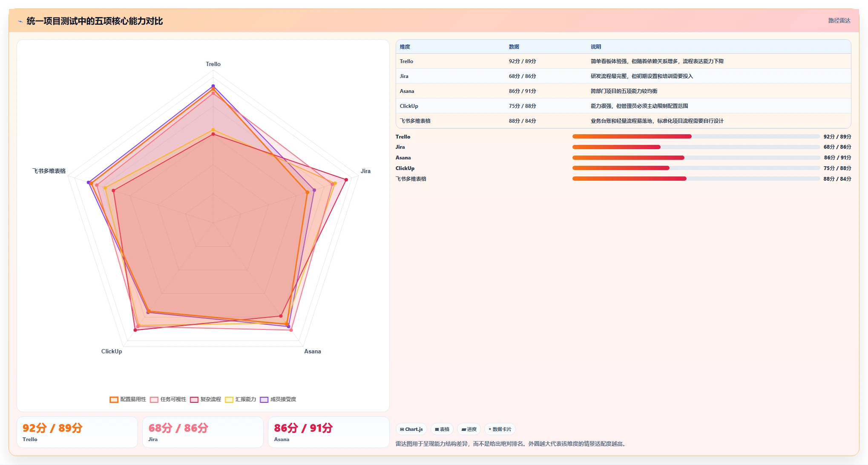Click the Jira progress bar
868x465 pixels.
click(696, 147)
